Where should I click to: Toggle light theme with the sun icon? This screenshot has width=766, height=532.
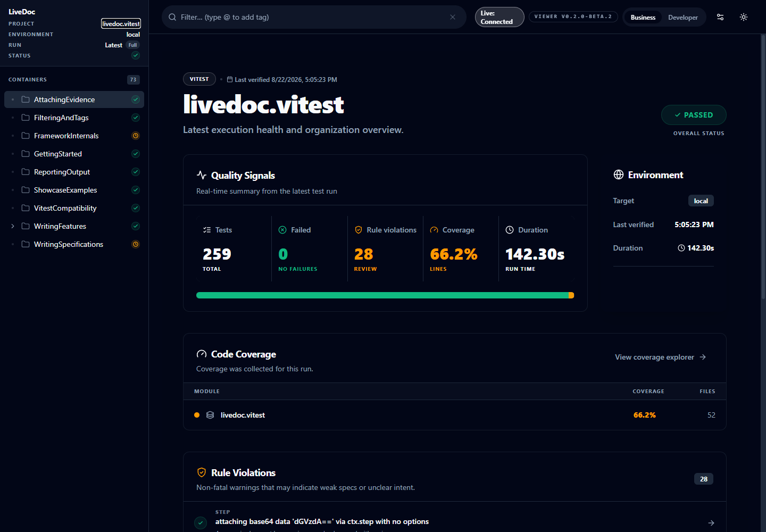pyautogui.click(x=744, y=17)
